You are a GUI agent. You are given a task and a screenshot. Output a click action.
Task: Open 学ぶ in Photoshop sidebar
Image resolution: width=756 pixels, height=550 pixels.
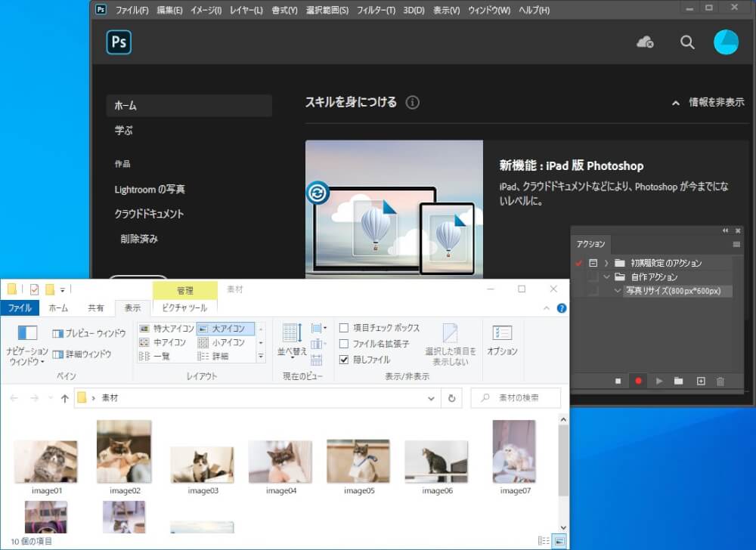[x=123, y=130]
